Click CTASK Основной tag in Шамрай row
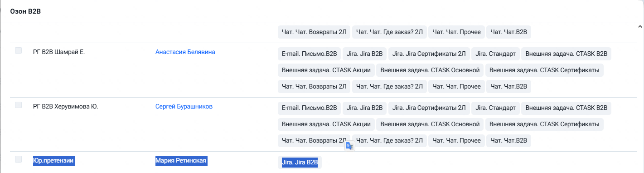This screenshot has width=644, height=173. [430, 70]
